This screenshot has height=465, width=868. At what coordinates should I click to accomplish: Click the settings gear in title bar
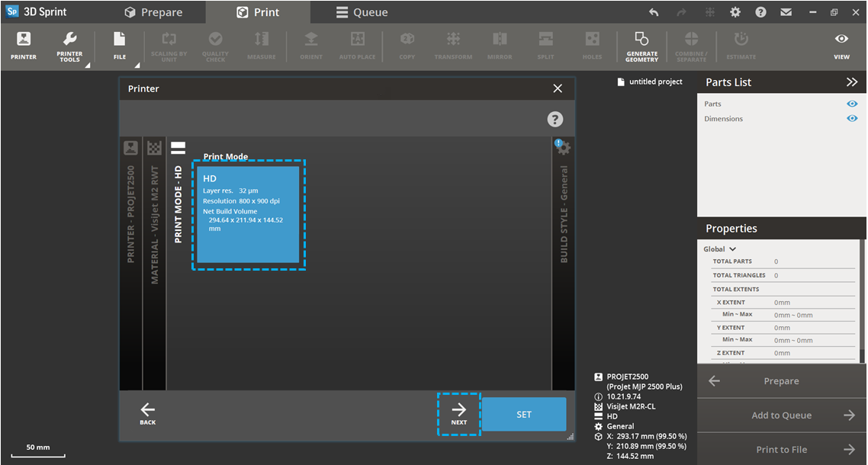coord(735,12)
